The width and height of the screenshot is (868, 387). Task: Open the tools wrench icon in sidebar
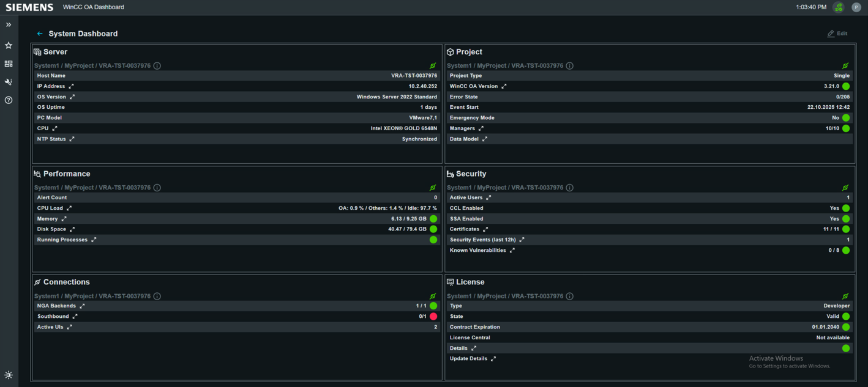9,82
